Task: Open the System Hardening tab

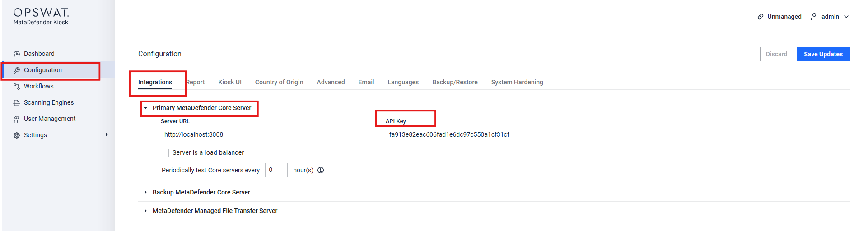Action: [517, 82]
